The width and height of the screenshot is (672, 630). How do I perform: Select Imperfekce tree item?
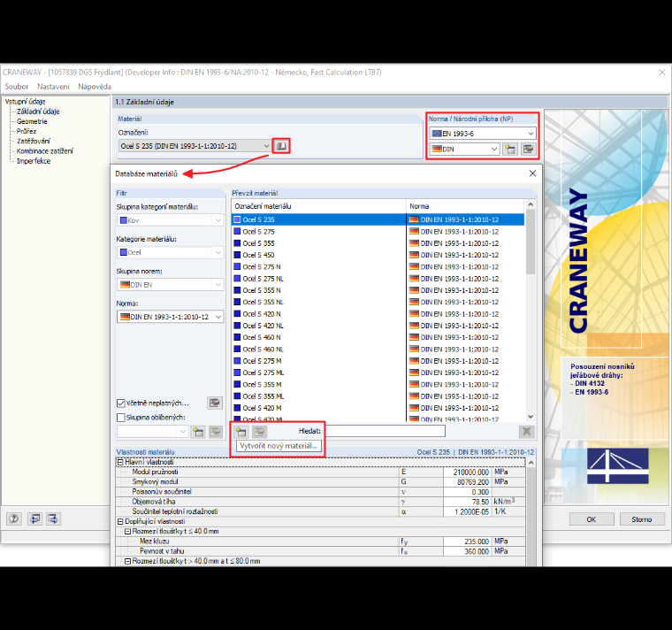pos(34,161)
